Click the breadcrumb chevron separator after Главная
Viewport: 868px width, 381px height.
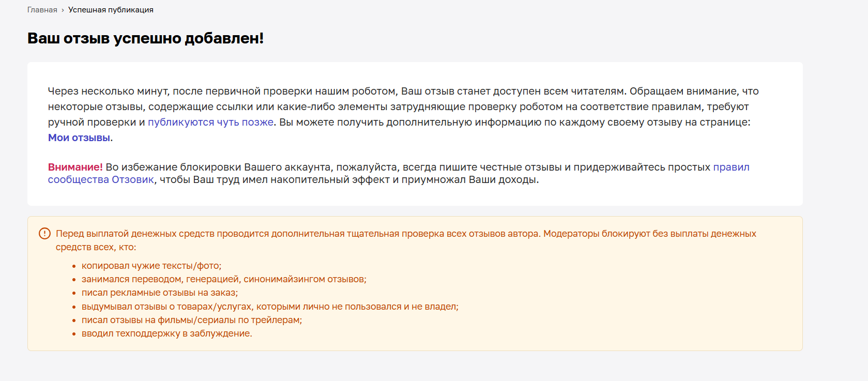[x=63, y=10]
